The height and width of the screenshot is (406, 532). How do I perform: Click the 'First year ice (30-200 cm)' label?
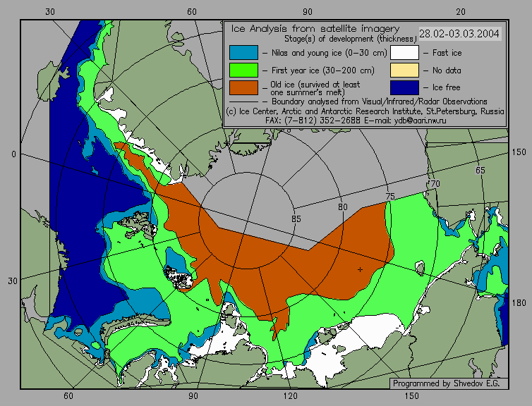(x=323, y=70)
